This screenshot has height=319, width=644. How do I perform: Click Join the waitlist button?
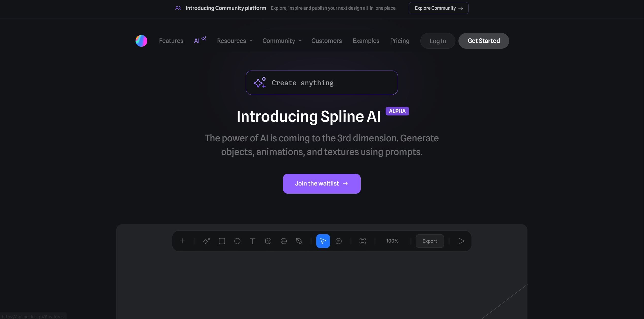pos(322,183)
